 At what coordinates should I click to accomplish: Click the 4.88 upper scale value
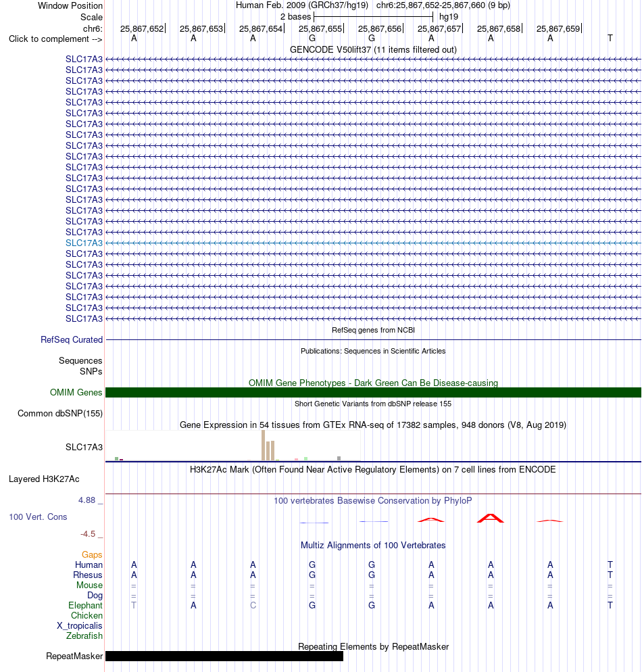pyautogui.click(x=87, y=500)
